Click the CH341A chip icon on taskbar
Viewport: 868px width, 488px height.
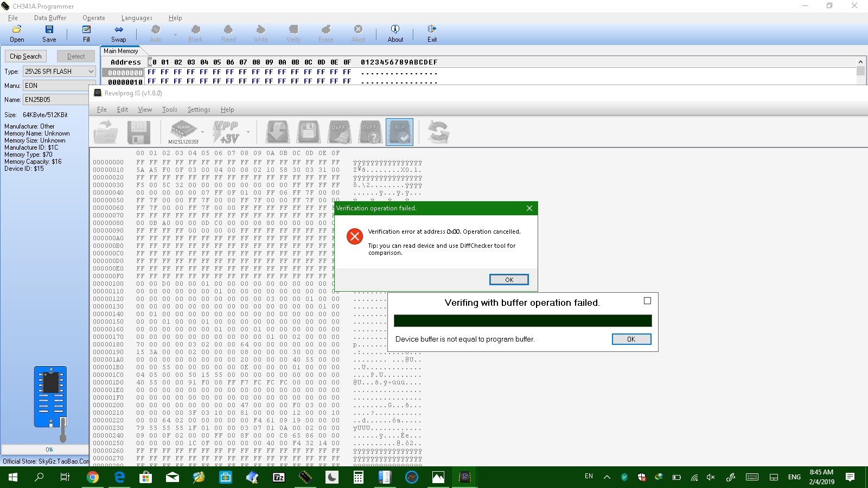coord(305,477)
